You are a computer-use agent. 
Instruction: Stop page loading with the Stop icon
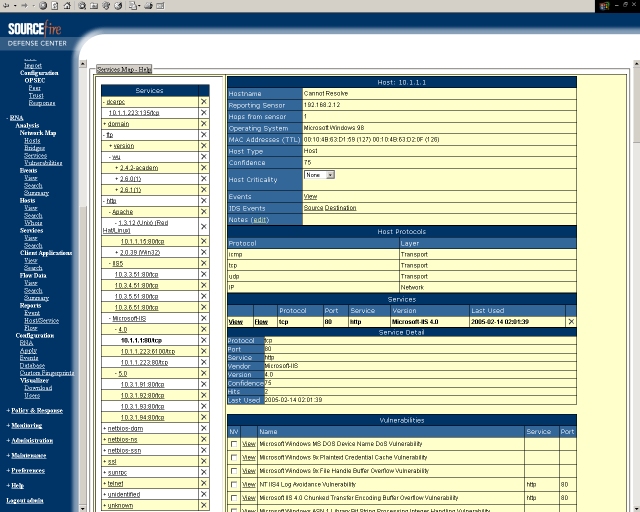[x=43, y=6]
